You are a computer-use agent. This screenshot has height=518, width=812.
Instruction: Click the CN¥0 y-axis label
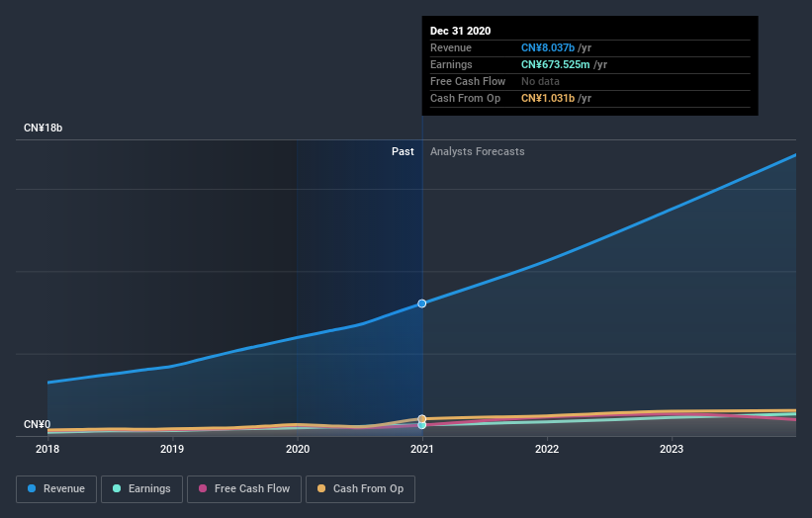coord(38,424)
